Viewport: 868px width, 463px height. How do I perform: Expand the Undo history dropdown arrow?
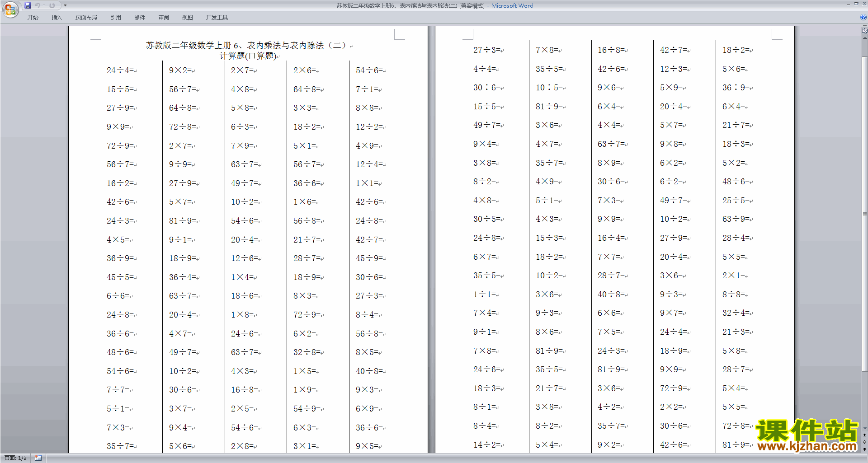(44, 5)
